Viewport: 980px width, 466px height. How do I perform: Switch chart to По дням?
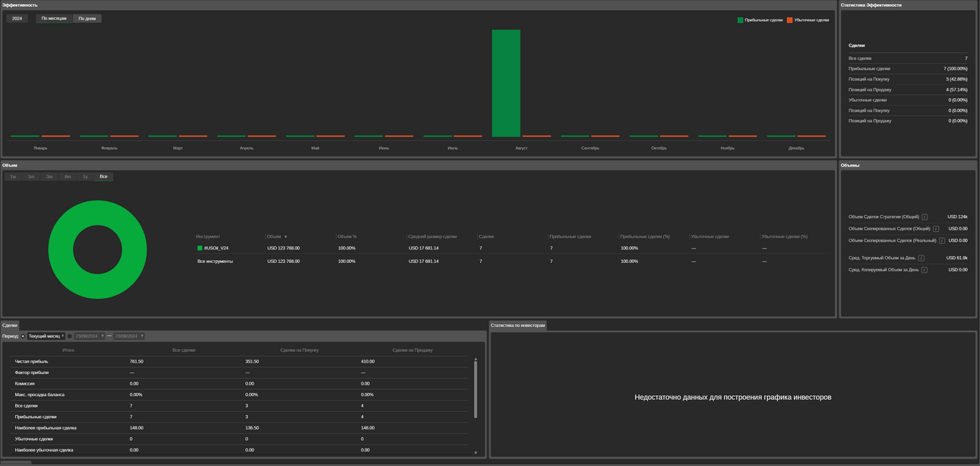pos(87,18)
